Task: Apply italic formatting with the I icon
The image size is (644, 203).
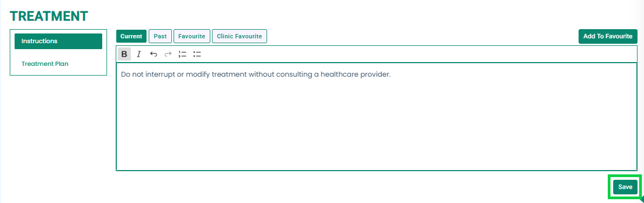Action: pyautogui.click(x=139, y=54)
